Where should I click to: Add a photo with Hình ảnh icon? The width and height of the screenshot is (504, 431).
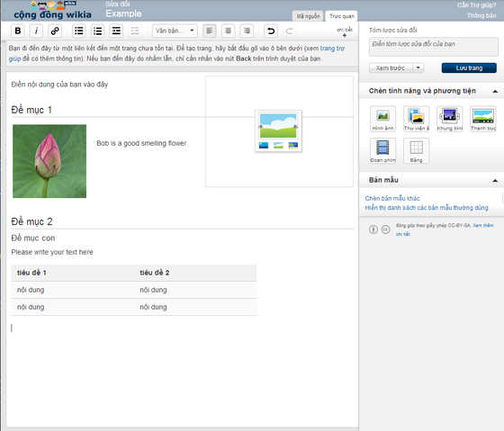point(382,119)
